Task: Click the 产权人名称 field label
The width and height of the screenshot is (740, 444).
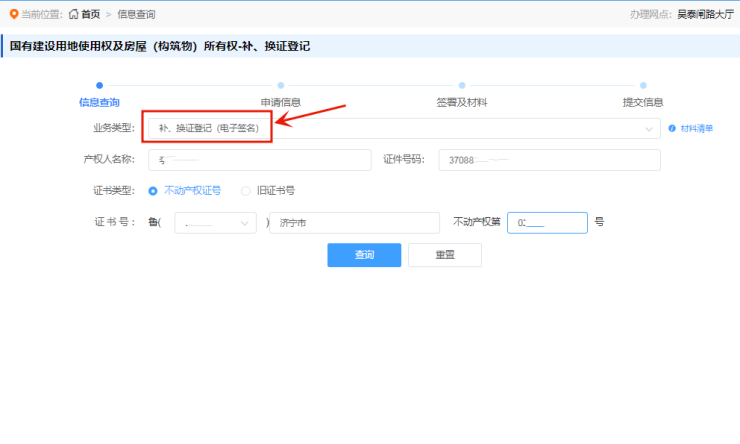Action: 109,159
